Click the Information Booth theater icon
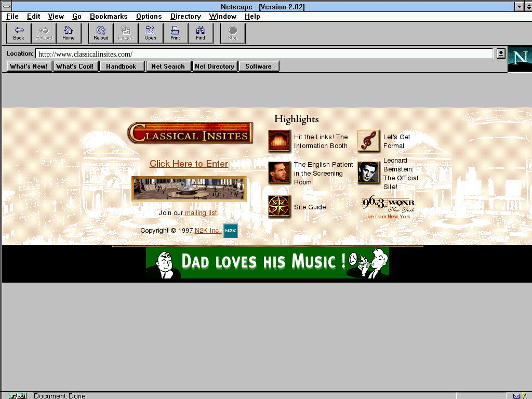 point(279,141)
